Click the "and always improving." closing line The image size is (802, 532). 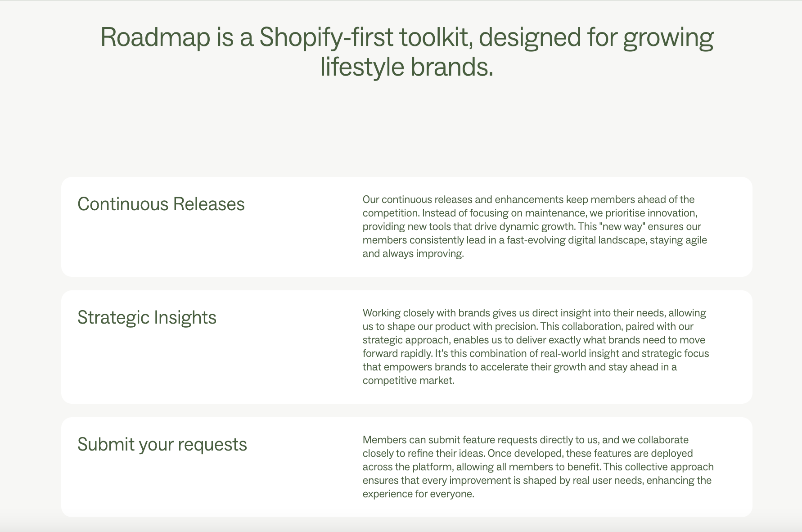tap(413, 253)
